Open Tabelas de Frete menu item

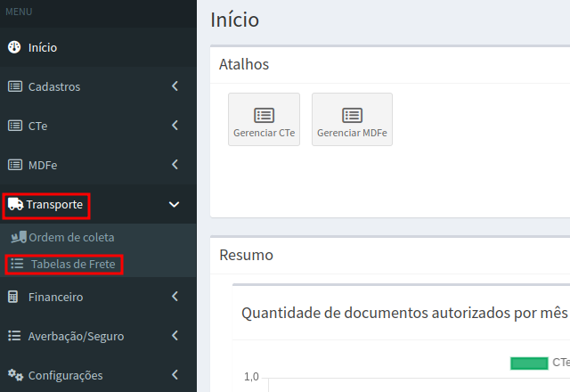(x=72, y=265)
